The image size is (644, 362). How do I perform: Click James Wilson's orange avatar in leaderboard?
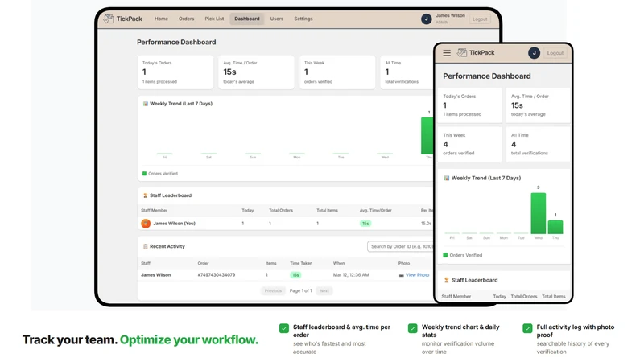coord(146,224)
